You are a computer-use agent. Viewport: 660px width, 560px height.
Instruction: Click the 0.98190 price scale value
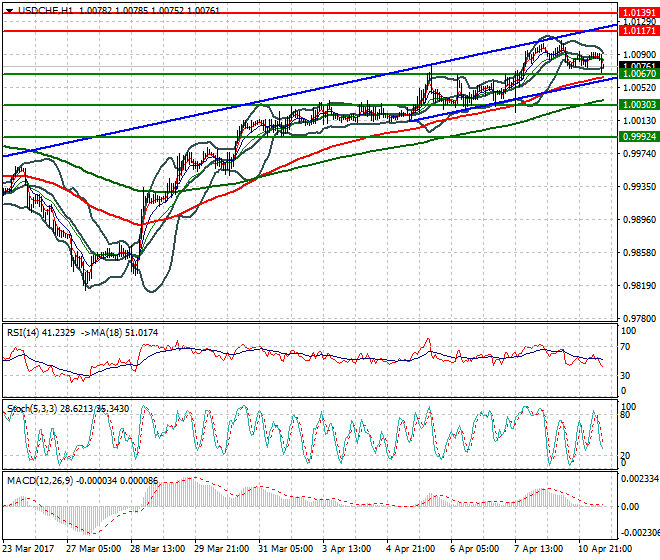pos(639,285)
